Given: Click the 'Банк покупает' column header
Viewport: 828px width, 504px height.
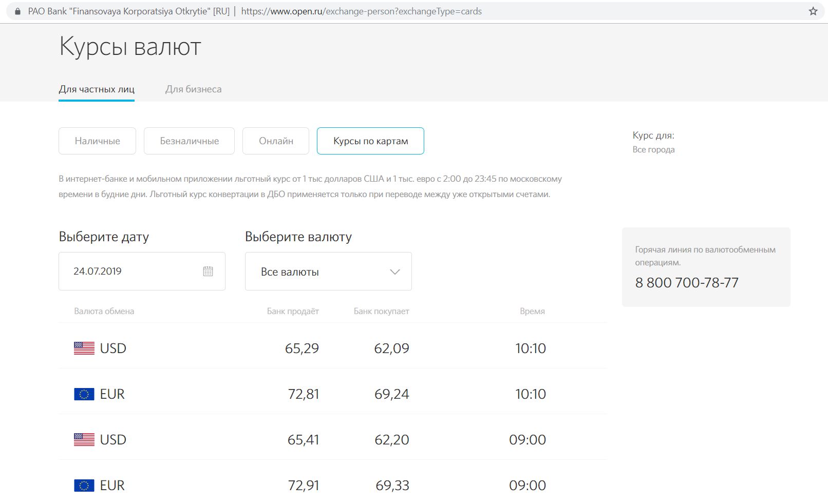Looking at the screenshot, I should click(381, 311).
